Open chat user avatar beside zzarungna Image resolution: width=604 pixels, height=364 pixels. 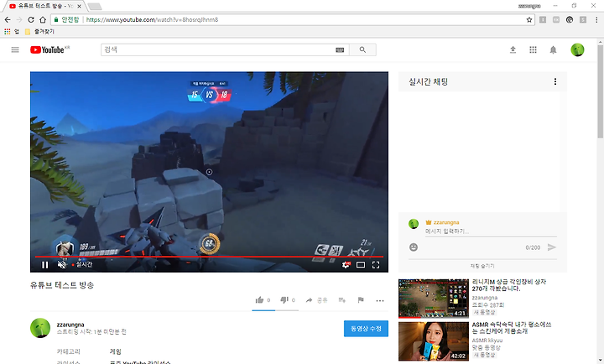pyautogui.click(x=414, y=224)
